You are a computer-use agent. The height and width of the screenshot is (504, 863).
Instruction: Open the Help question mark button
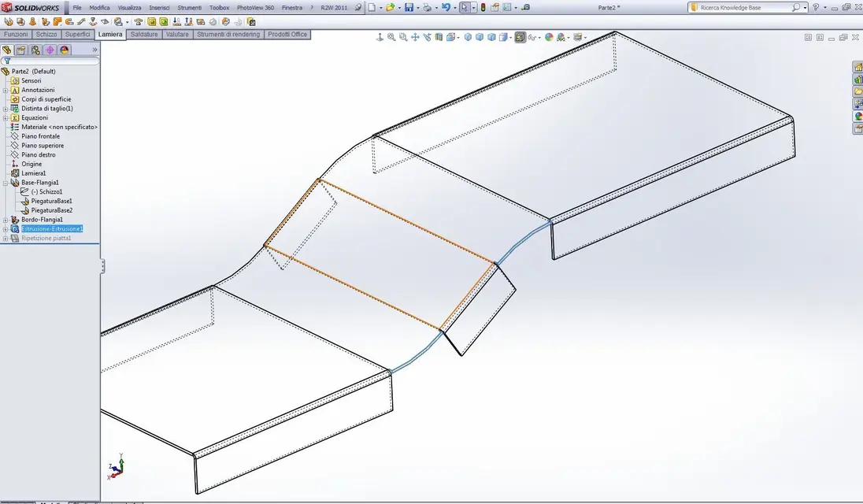coord(816,7)
